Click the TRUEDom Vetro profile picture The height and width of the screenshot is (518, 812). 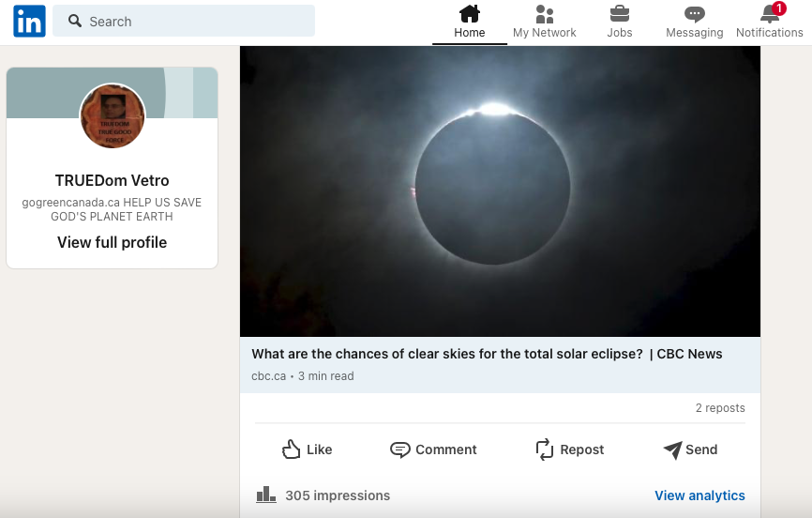click(113, 116)
